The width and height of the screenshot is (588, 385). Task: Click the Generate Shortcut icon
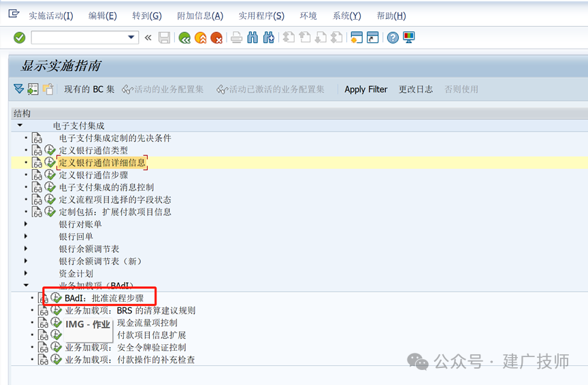pyautogui.click(x=372, y=37)
